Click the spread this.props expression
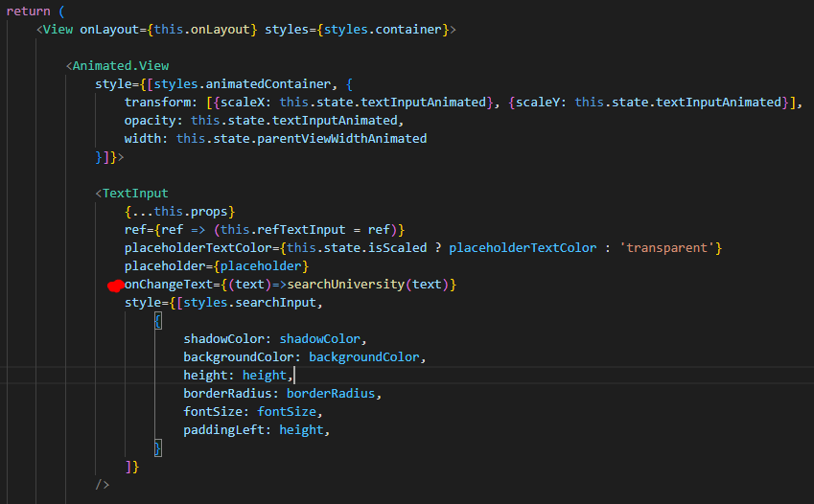This screenshot has width=814, height=504. pyautogui.click(x=179, y=212)
